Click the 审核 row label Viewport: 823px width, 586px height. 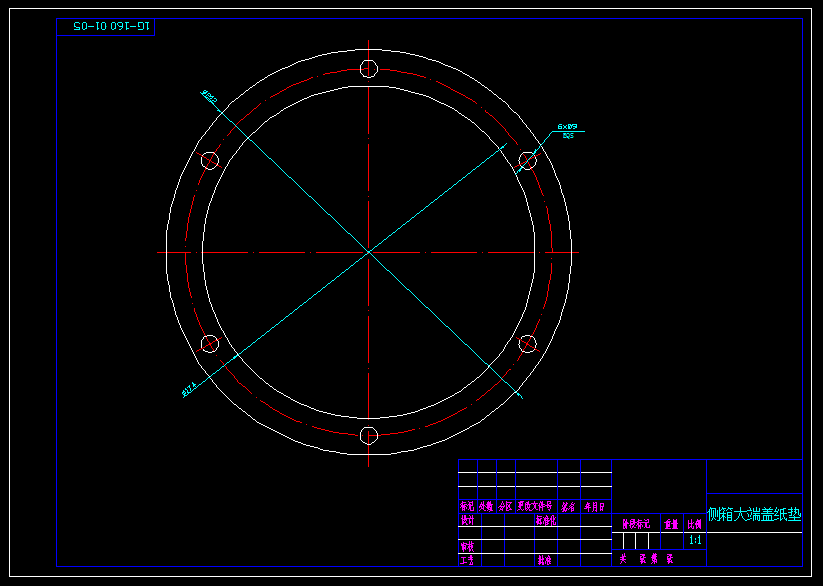pos(467,547)
